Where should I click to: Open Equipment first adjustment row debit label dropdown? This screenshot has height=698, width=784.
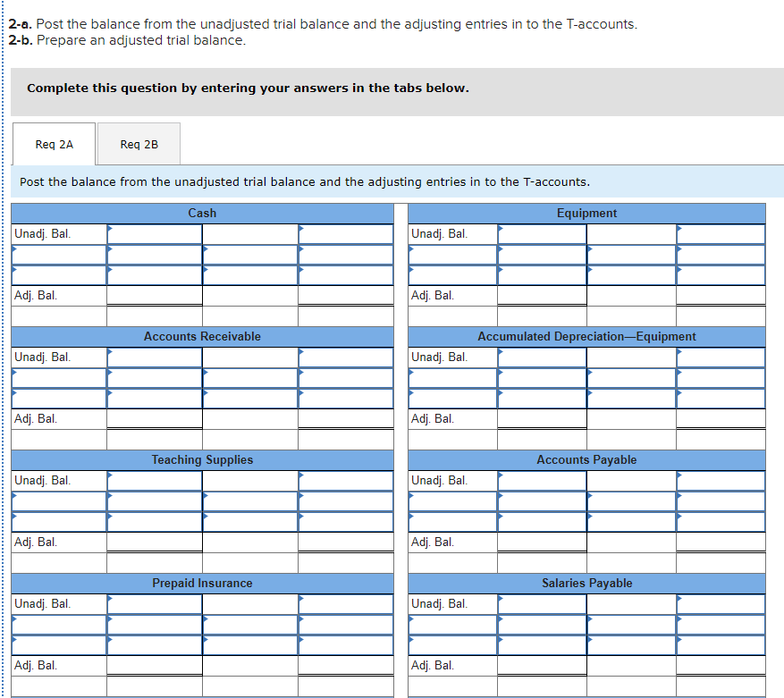(x=452, y=255)
